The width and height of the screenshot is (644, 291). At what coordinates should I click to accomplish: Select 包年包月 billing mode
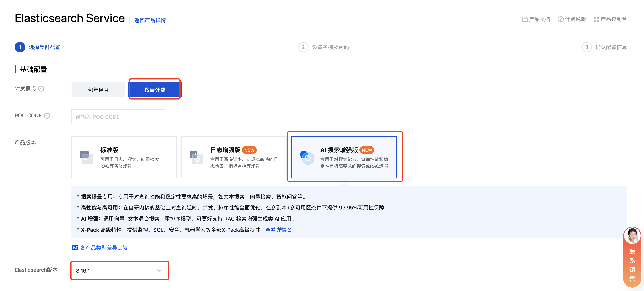tap(98, 90)
